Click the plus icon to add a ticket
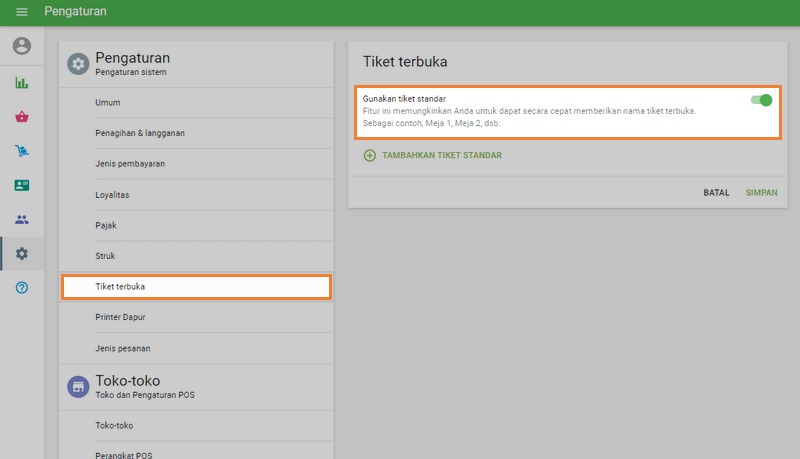The image size is (800, 459). [x=370, y=156]
